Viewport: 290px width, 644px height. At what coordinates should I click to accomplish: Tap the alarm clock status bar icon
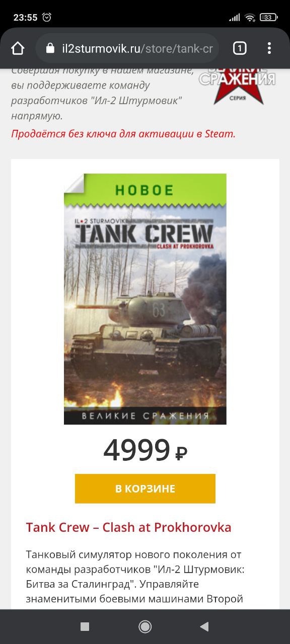click(47, 17)
